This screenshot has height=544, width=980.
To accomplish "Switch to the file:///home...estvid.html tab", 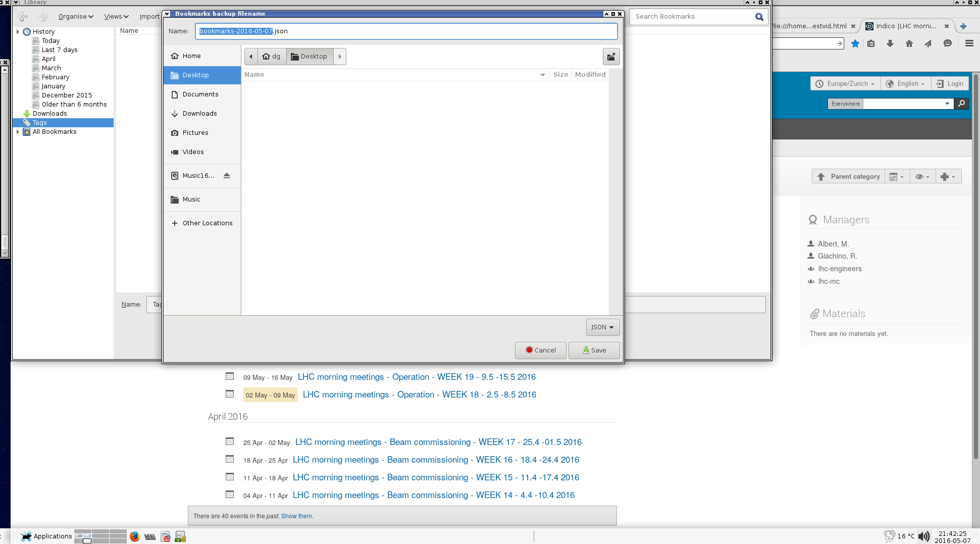I will click(x=814, y=26).
